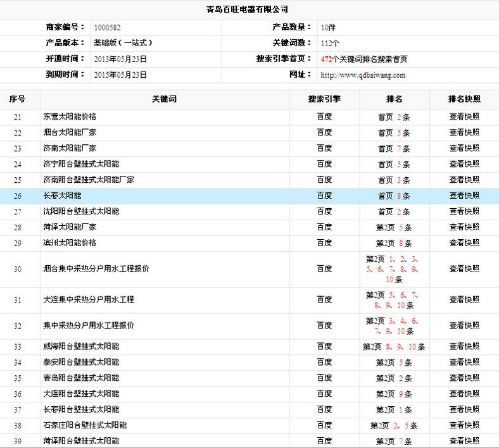The image size is (499, 448).
Task: Click the 首页 8条 ranking in row 26
Action: pyautogui.click(x=394, y=196)
